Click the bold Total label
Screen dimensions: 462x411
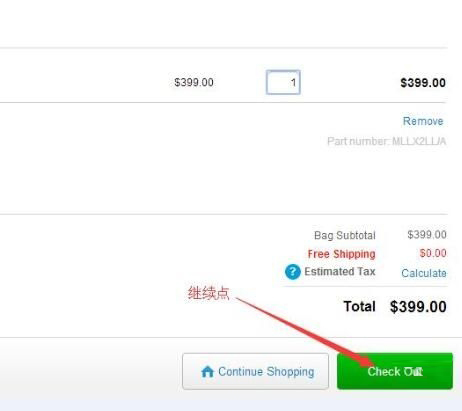359,306
